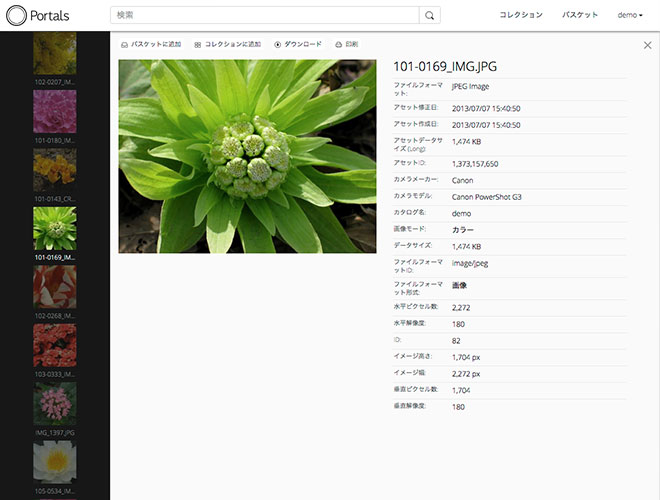This screenshot has width=660, height=500.
Task: Click the label カメラモデル
Action: 412,196
